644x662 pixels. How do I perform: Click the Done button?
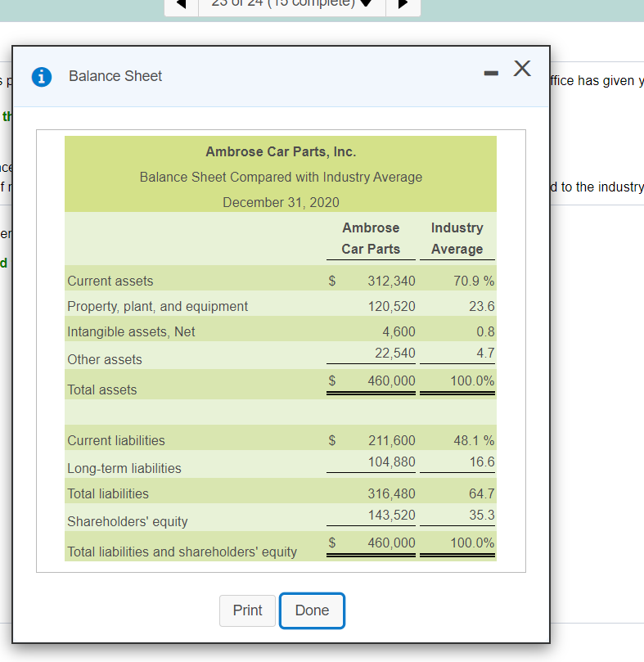pyautogui.click(x=312, y=610)
